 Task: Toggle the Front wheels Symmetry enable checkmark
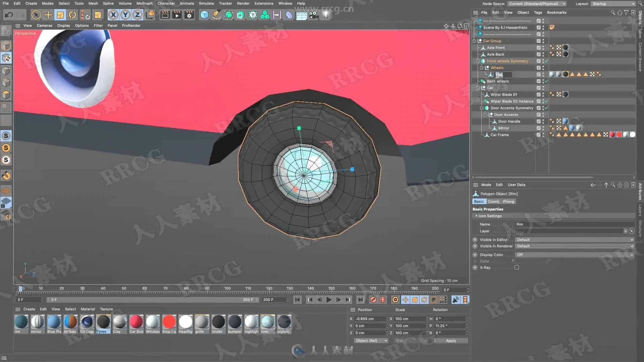point(546,61)
